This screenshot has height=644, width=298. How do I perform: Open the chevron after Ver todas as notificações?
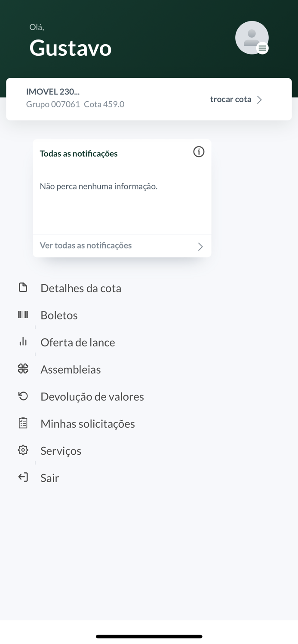click(x=200, y=246)
